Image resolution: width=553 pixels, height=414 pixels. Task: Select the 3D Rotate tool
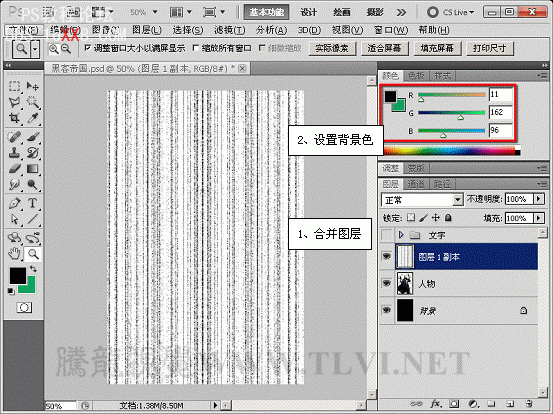(14, 238)
